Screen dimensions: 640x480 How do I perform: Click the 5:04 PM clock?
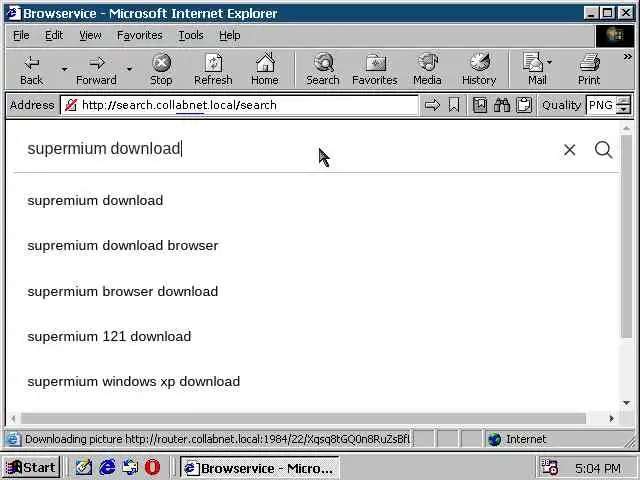click(598, 468)
